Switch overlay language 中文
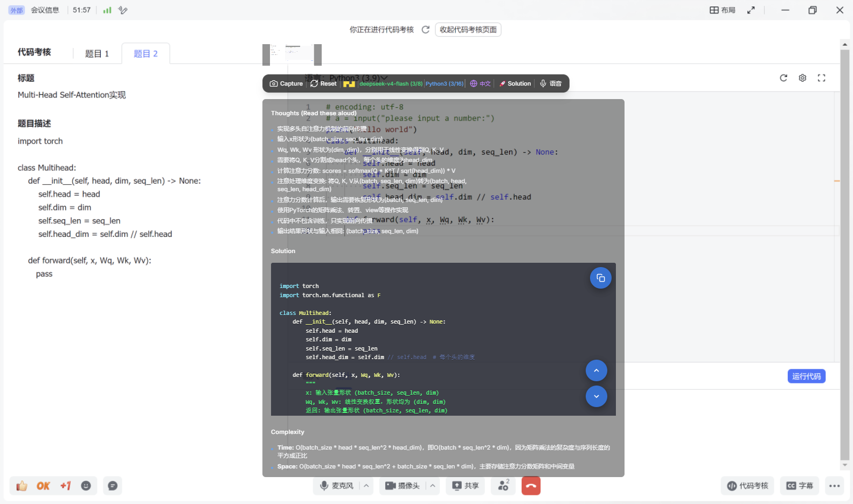The width and height of the screenshot is (853, 504). [x=480, y=83]
